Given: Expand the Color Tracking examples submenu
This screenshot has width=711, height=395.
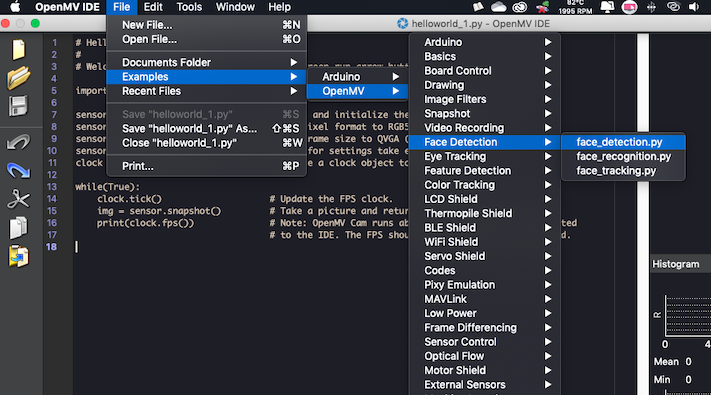Looking at the screenshot, I should point(485,185).
